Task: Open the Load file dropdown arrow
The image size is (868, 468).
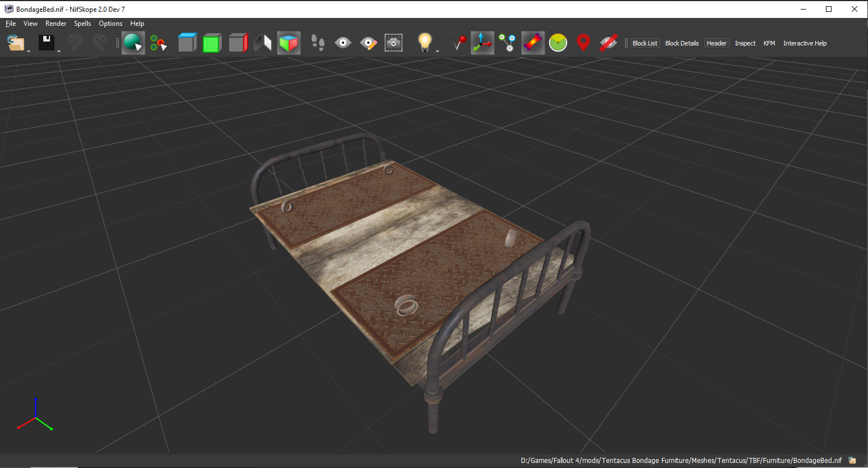Action: [29, 51]
